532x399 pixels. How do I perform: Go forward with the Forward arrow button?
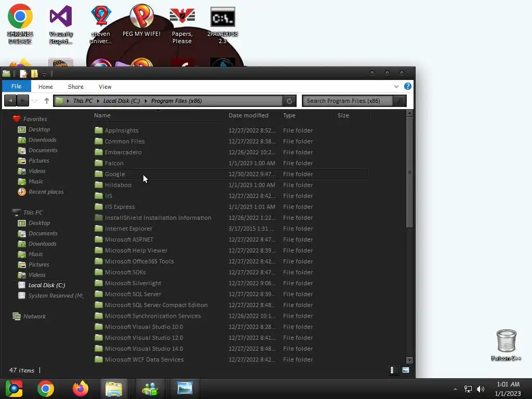click(23, 100)
